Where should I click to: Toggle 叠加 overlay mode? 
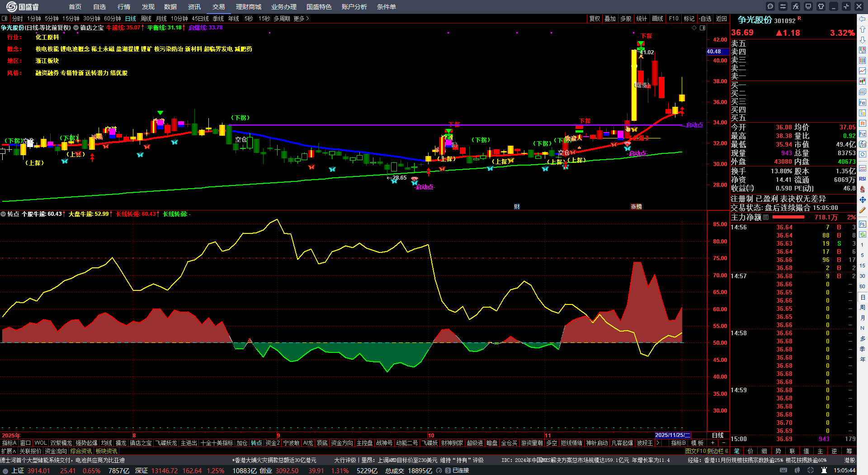pos(610,19)
